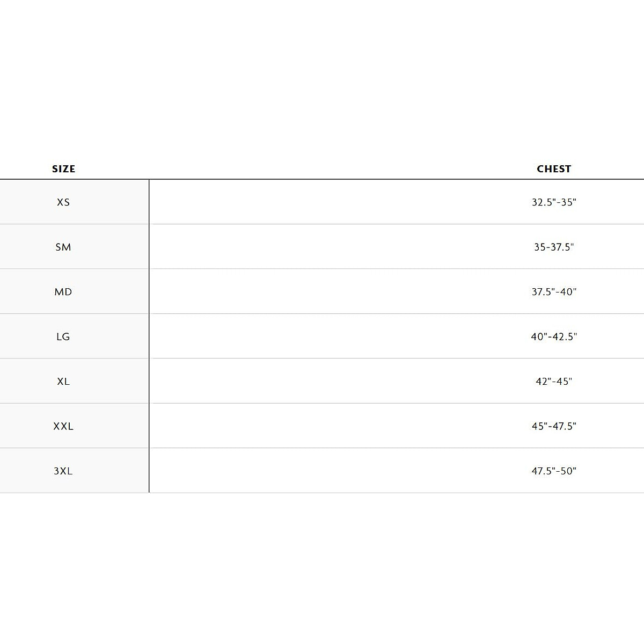644x644 pixels.
Task: Click the CHEST column header
Action: click(554, 169)
